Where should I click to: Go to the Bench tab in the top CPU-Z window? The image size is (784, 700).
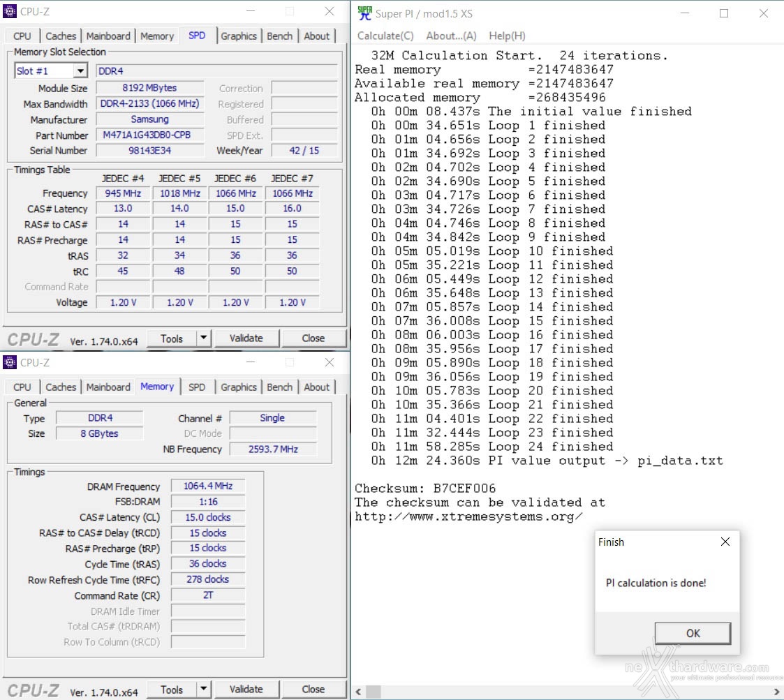pos(279,36)
